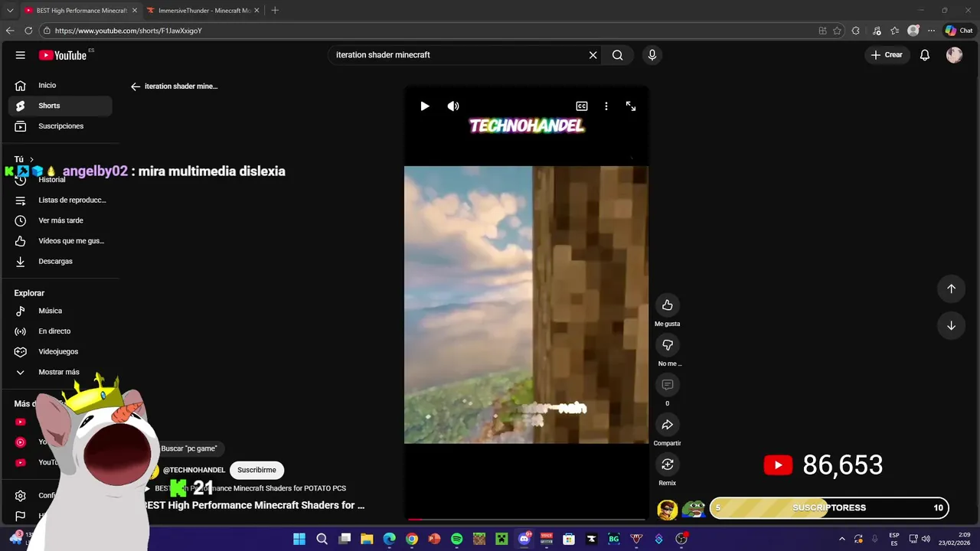Toggle closed captions on the Short
The height and width of the screenshot is (551, 980).
[582, 106]
